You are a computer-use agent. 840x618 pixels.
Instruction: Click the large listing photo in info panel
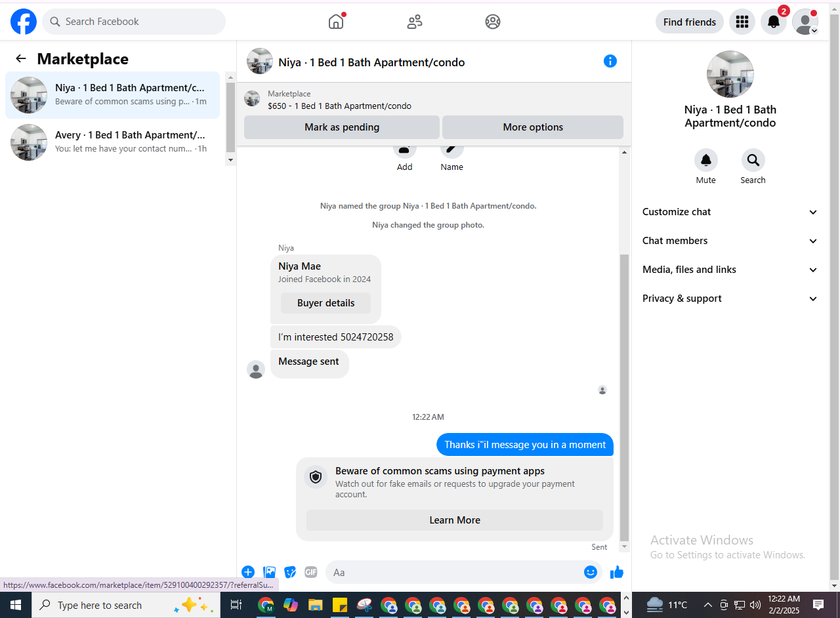(730, 74)
